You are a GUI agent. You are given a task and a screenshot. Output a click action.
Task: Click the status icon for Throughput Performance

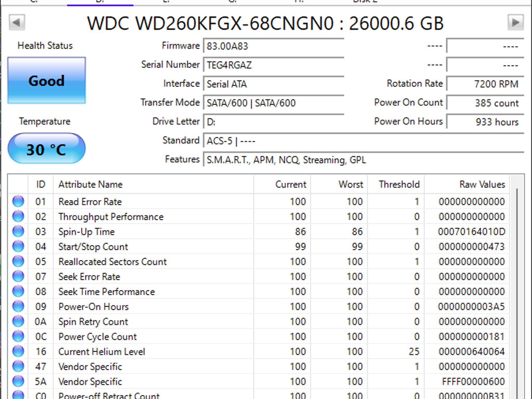(18, 216)
